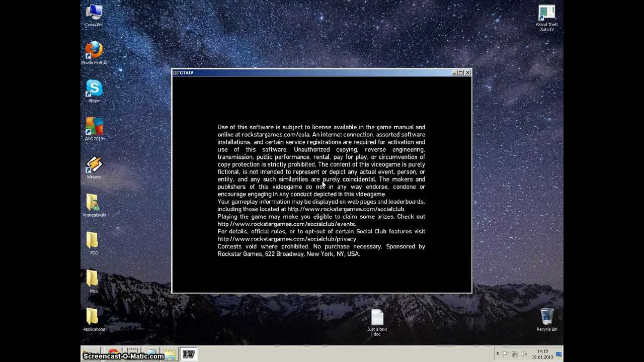644x362 pixels.
Task: Open the volume speaker tray icon
Action: [524, 354]
